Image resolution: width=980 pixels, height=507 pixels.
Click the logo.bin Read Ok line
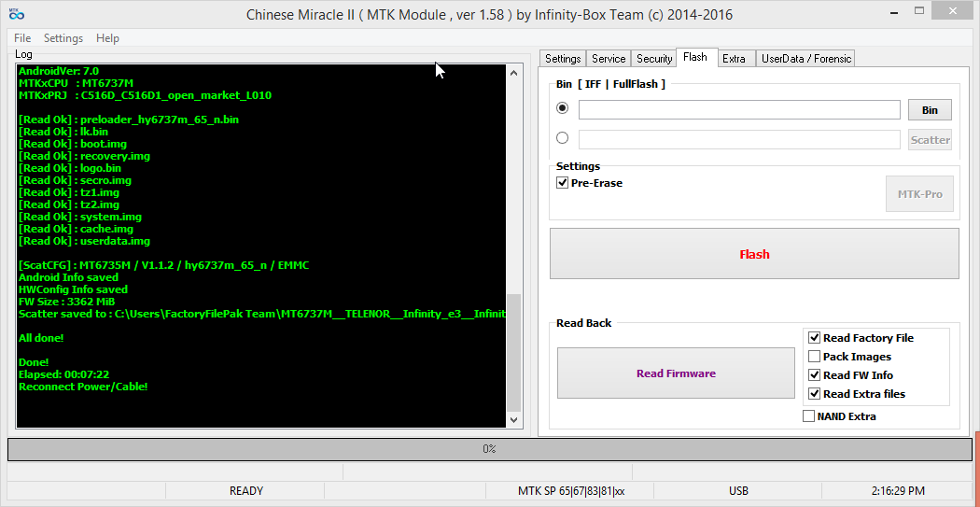click(70, 168)
